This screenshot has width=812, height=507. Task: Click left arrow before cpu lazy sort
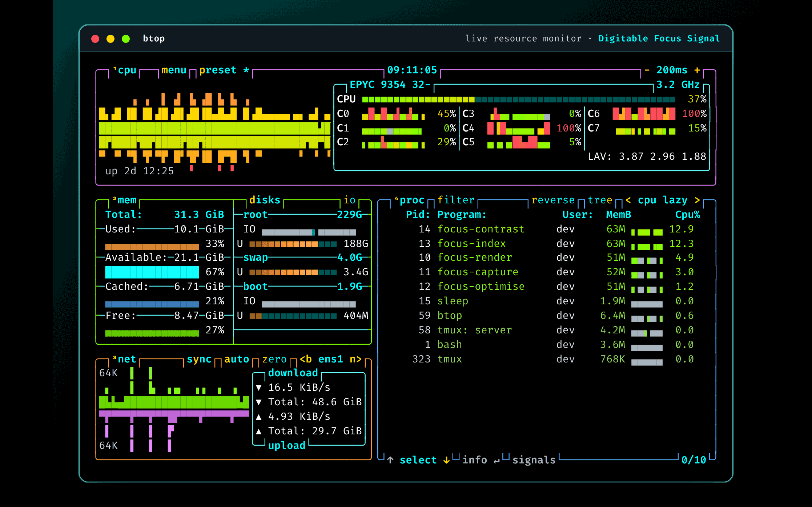click(628, 200)
